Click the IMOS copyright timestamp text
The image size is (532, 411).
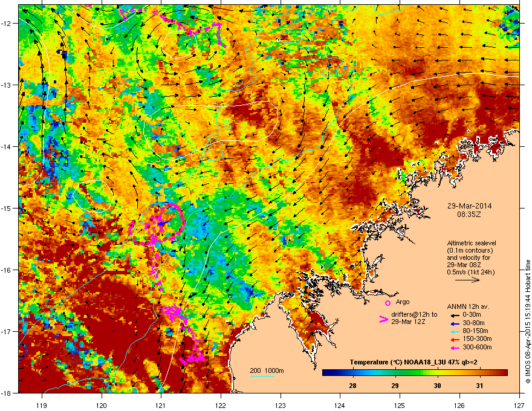(x=528, y=322)
